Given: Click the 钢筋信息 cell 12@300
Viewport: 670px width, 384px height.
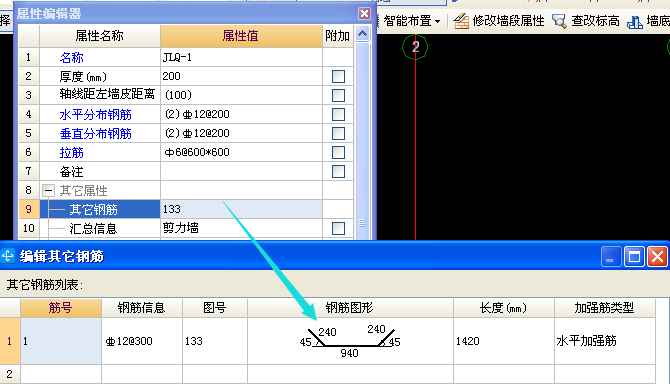Looking at the screenshot, I should [142, 341].
